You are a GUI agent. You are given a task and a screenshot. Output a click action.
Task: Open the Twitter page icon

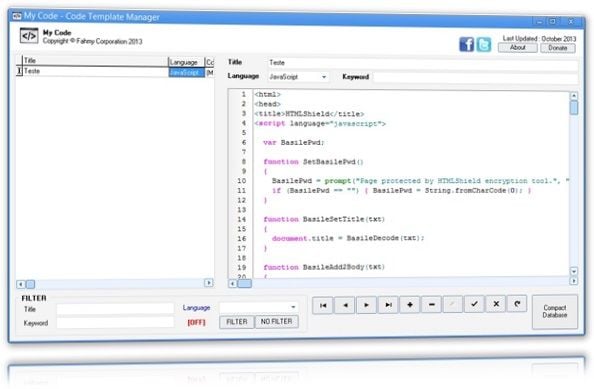tap(484, 44)
